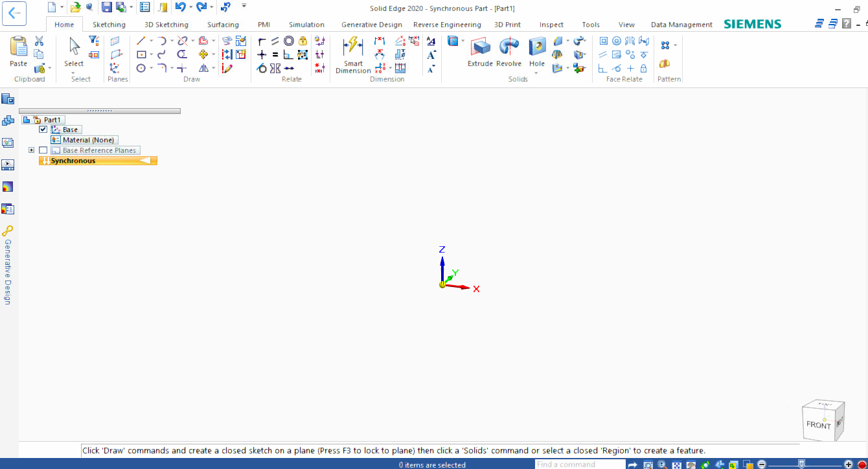The width and height of the screenshot is (868, 469).
Task: Expand the Base Reference Planes node
Action: [x=31, y=150]
